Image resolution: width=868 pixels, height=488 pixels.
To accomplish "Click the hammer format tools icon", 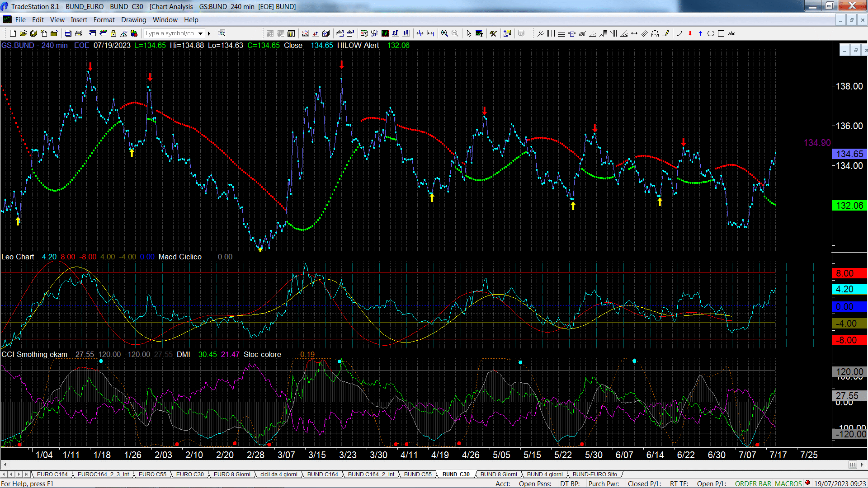I will pos(493,33).
